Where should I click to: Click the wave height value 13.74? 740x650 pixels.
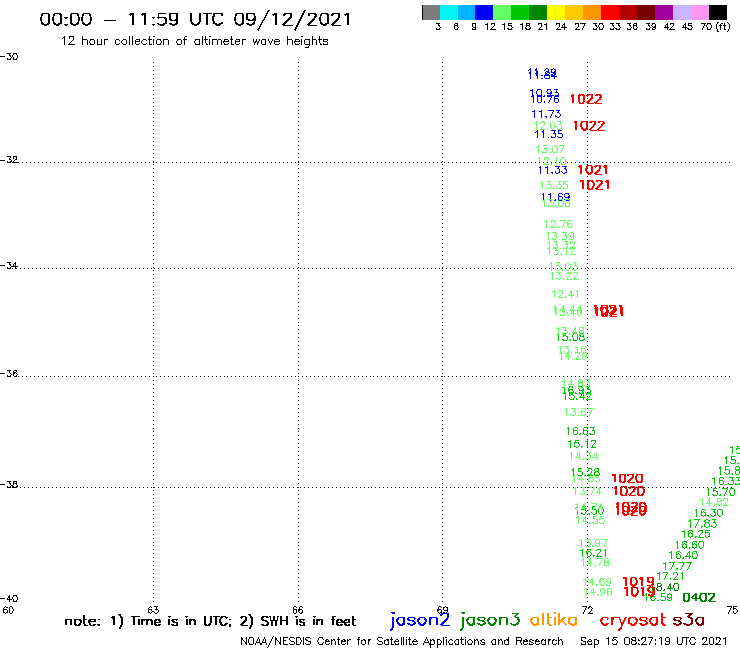(x=588, y=492)
